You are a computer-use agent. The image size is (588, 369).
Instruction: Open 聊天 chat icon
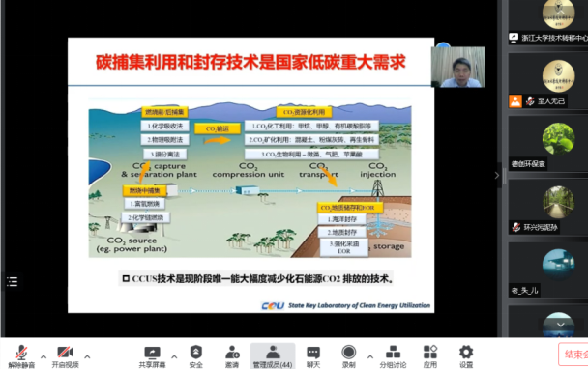coord(313,355)
